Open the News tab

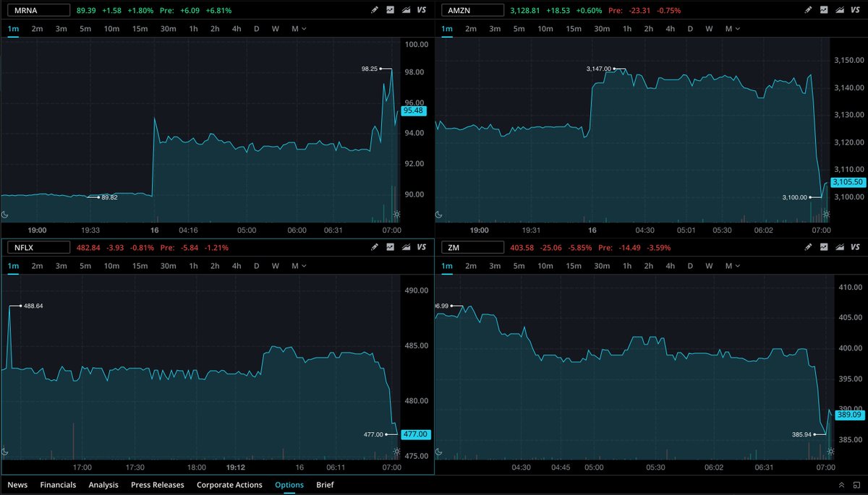tap(17, 485)
